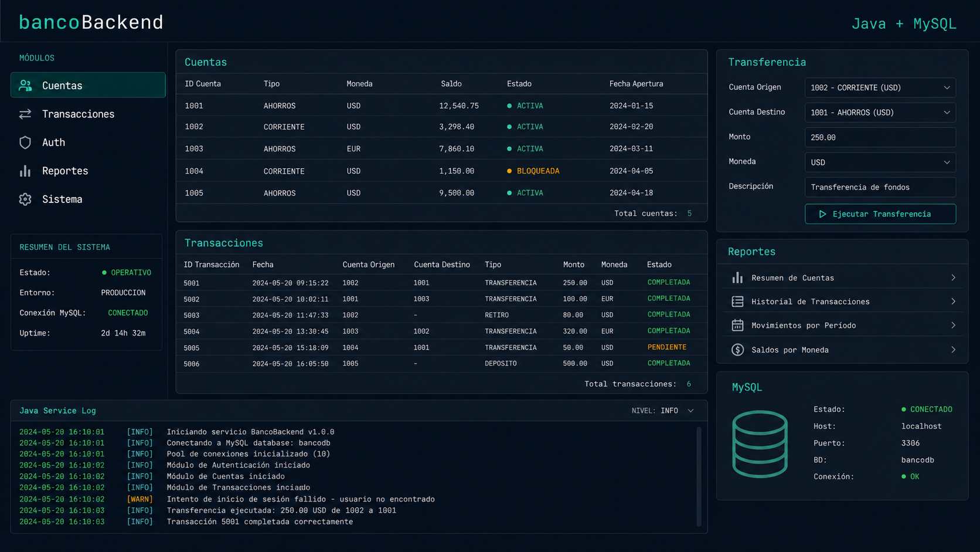Click the Transacciones swap-arrows icon
This screenshot has height=552, width=980.
25,114
